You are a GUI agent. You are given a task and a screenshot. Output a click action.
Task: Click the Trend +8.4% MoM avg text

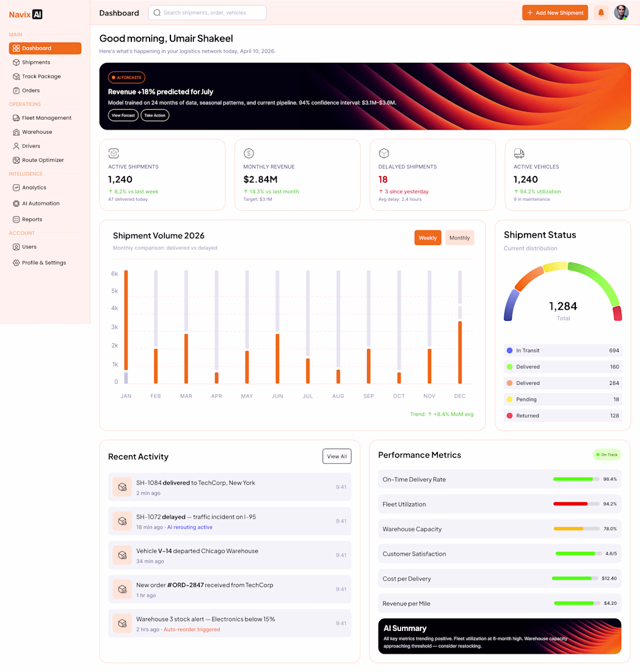coord(442,414)
